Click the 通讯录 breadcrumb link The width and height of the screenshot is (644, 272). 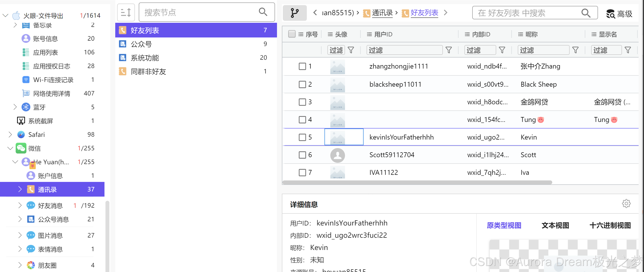(x=382, y=13)
